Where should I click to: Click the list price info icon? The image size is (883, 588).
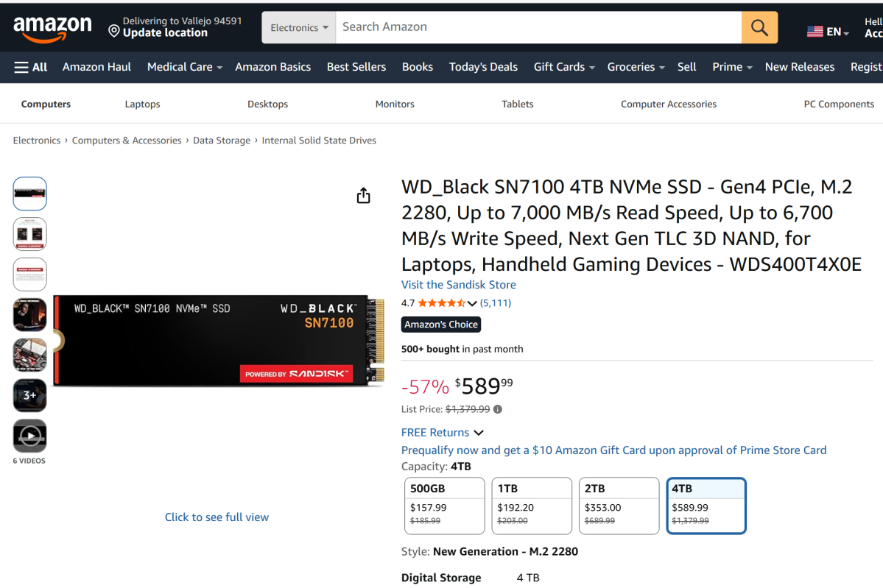coord(498,409)
